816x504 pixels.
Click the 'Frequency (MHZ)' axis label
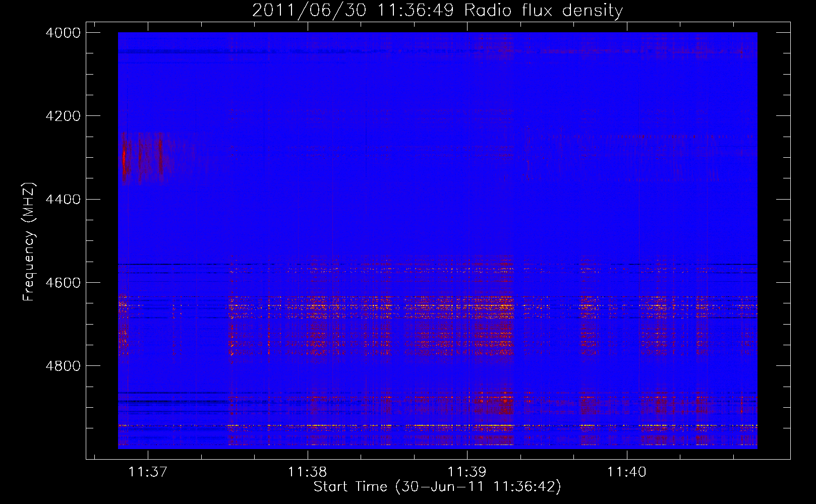(29, 242)
